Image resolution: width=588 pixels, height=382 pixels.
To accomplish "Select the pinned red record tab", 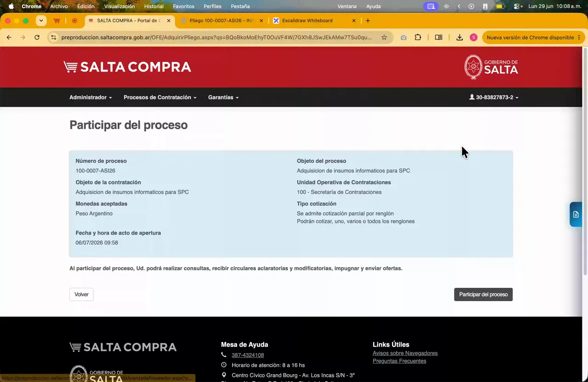I will 74,21.
